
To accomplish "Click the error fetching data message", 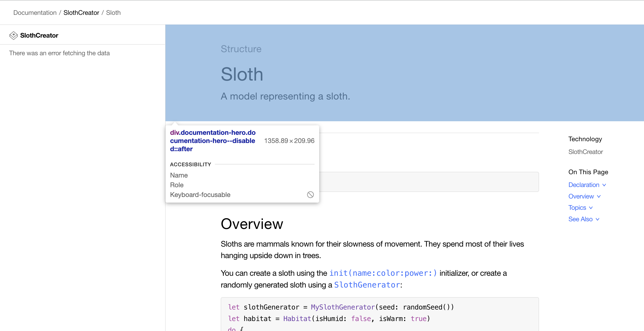I will tap(59, 53).
